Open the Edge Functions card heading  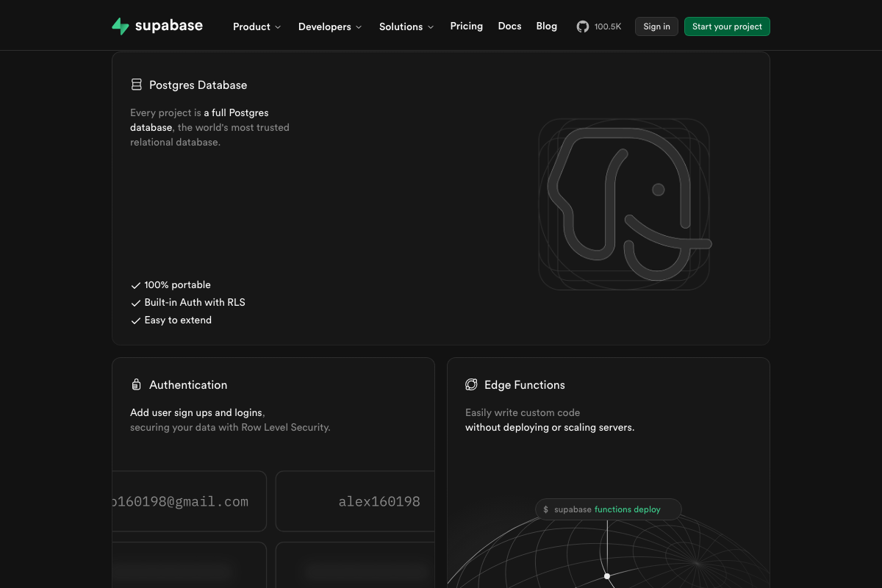coord(525,384)
